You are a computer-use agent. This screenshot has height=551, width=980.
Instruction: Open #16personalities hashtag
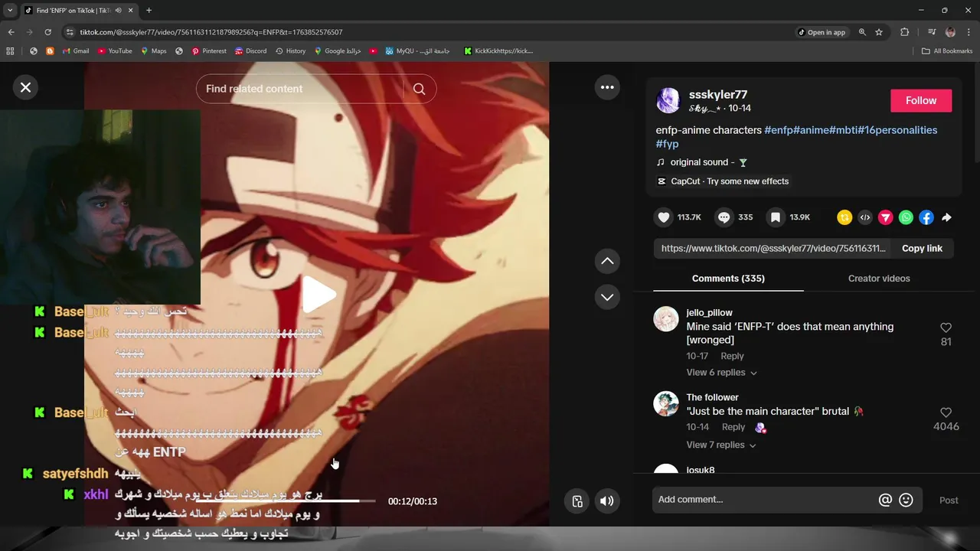pos(897,130)
